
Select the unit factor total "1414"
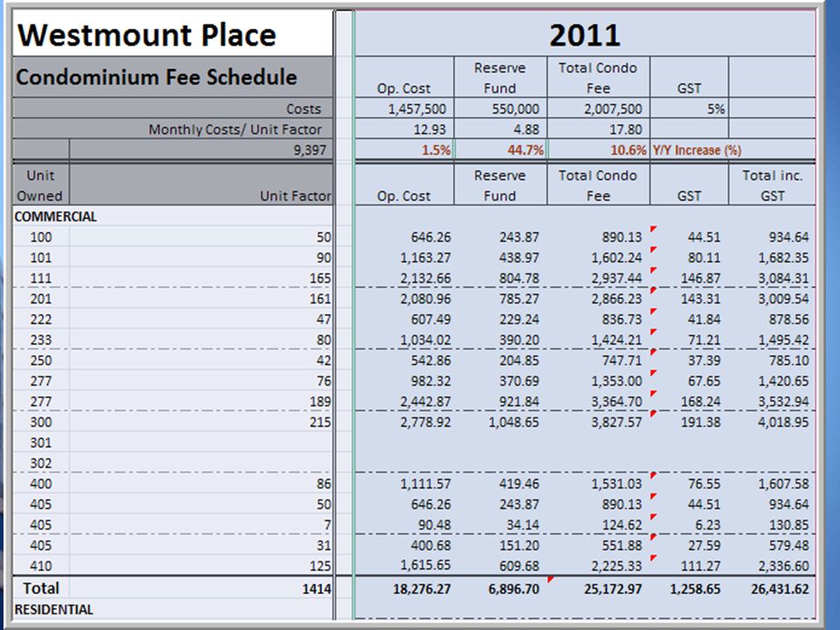pyautogui.click(x=317, y=589)
